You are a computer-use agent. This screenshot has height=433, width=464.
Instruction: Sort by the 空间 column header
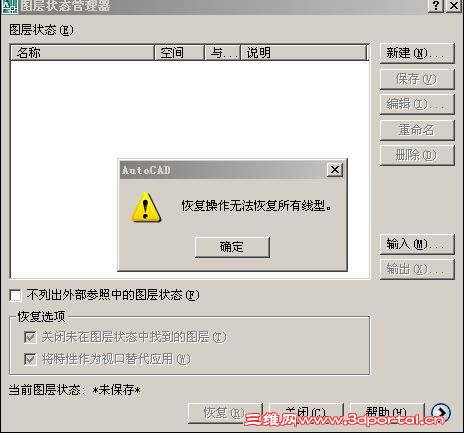[179, 53]
